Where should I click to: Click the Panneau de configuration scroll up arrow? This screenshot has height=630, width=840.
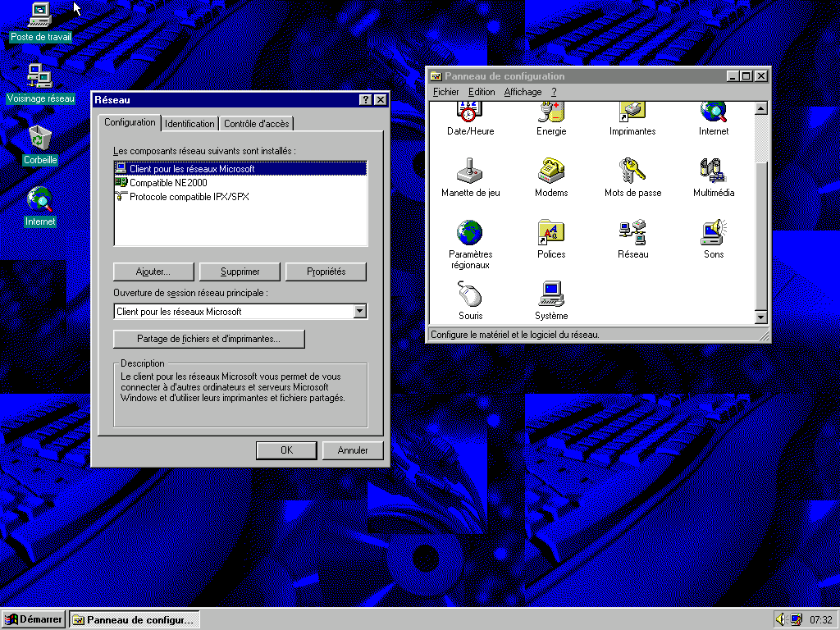coord(760,109)
